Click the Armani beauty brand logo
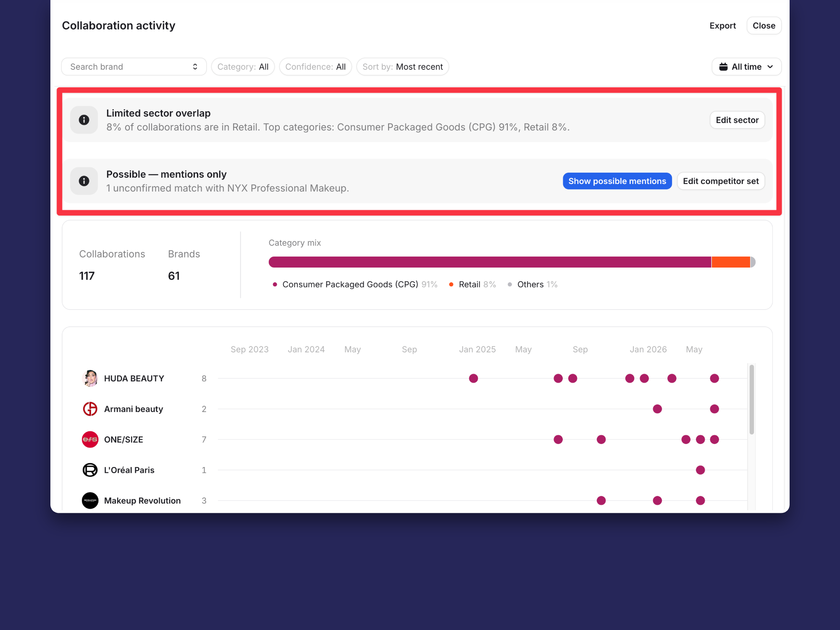The image size is (840, 630). (90, 409)
